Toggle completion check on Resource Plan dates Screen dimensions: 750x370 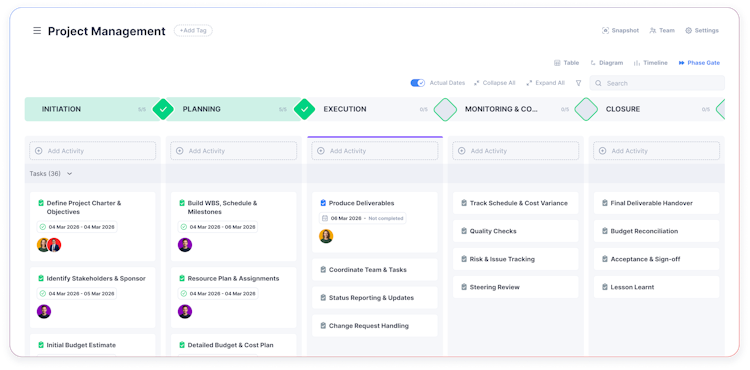(184, 294)
